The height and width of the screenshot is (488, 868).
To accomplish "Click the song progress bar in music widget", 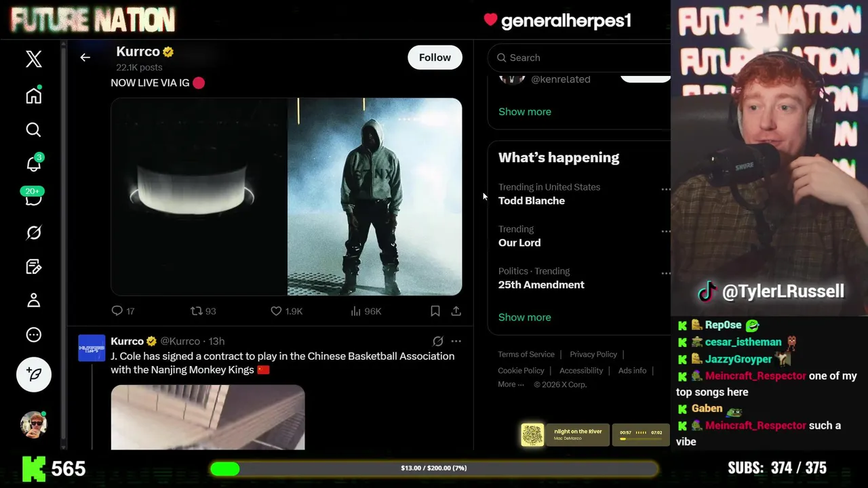I will [641, 439].
